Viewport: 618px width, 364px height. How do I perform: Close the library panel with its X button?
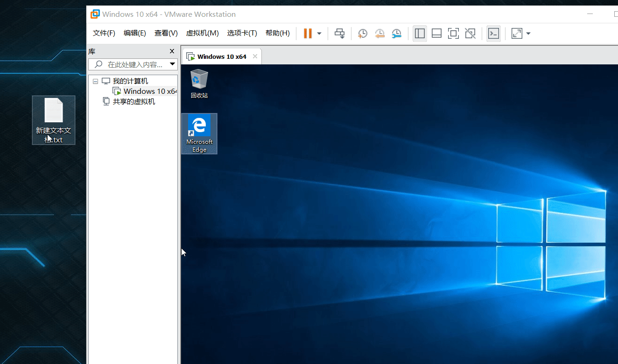tap(171, 51)
